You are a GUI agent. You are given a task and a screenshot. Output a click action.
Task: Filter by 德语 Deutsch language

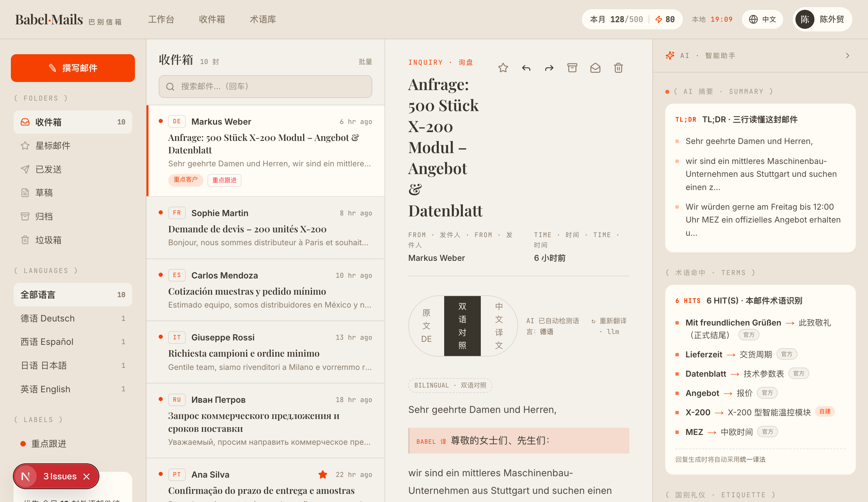pos(73,318)
